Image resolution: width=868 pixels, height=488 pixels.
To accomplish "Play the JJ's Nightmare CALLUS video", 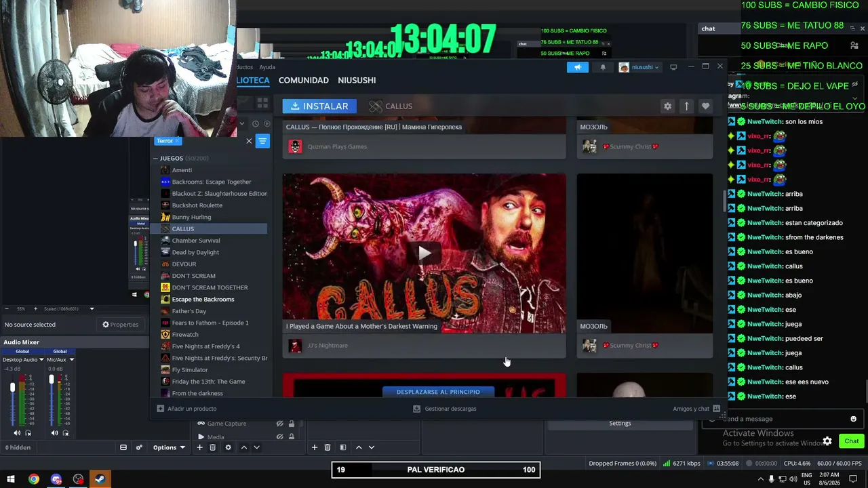I will tap(425, 253).
